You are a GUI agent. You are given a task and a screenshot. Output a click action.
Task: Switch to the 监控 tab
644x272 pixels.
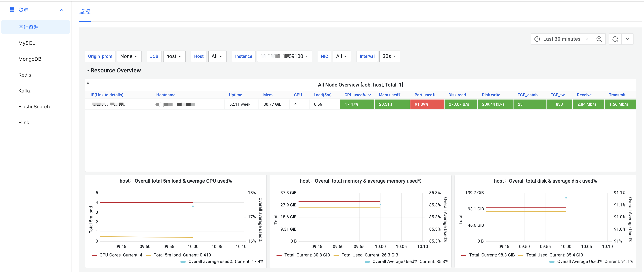(85, 12)
